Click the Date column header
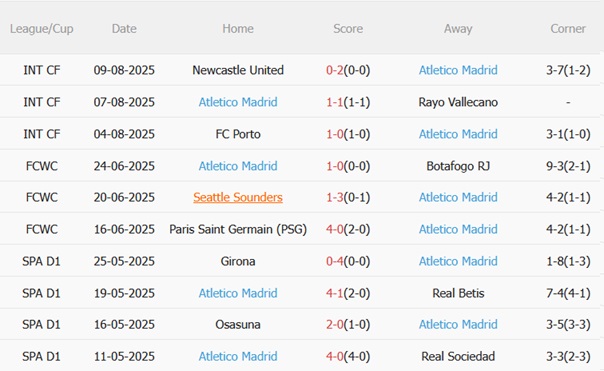604x371 pixels. [124, 29]
